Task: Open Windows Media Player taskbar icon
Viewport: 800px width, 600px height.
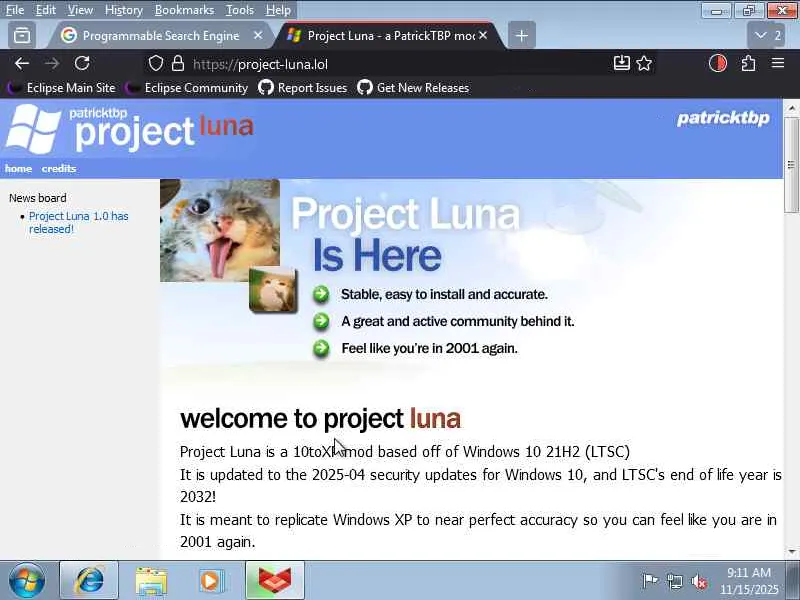Action: tap(212, 581)
